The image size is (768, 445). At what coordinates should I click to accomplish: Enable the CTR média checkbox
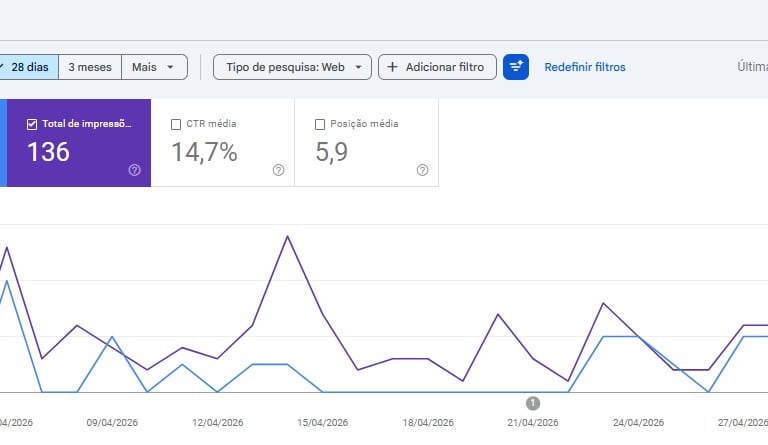click(176, 124)
